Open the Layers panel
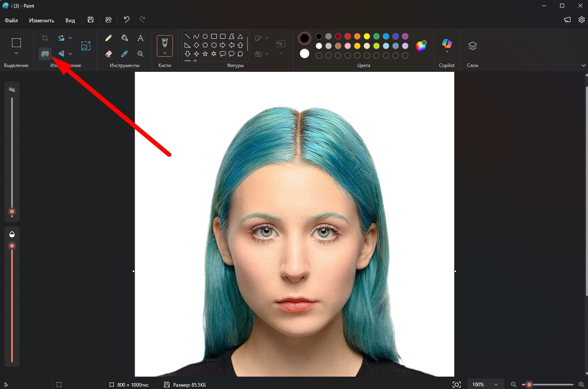Screen dimensions: 588x389 473,45
